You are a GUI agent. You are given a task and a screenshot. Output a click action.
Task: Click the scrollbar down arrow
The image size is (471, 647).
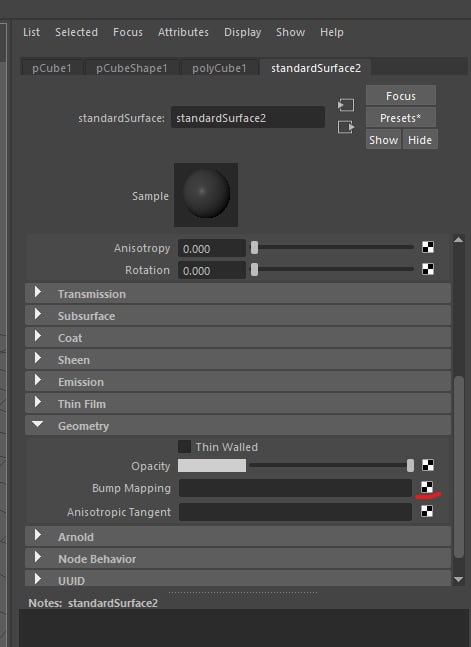click(458, 579)
